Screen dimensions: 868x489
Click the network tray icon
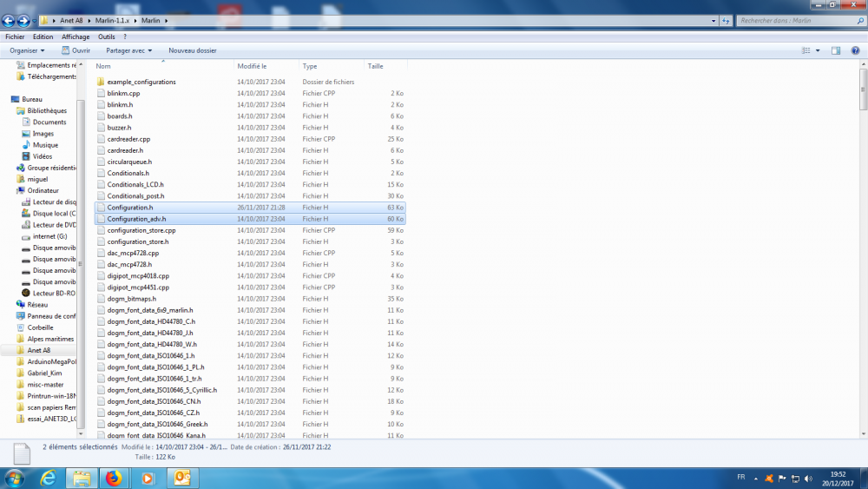coord(795,478)
